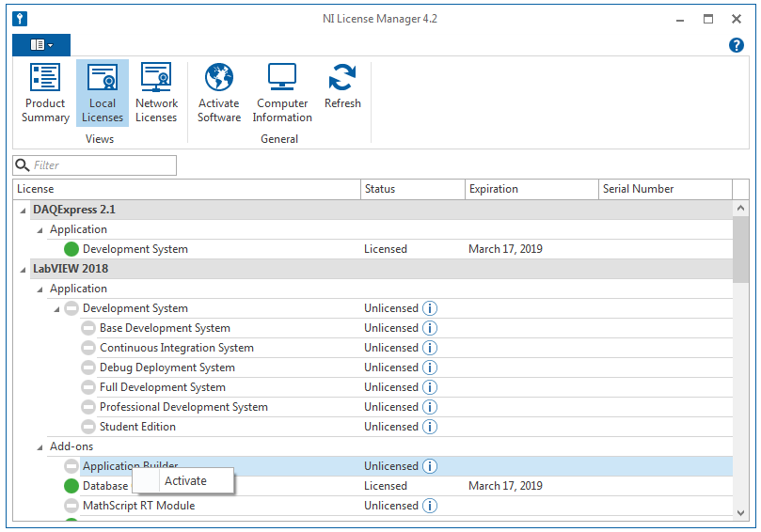This screenshot has width=761, height=532.
Task: Select the Full Development System row
Action: point(162,387)
